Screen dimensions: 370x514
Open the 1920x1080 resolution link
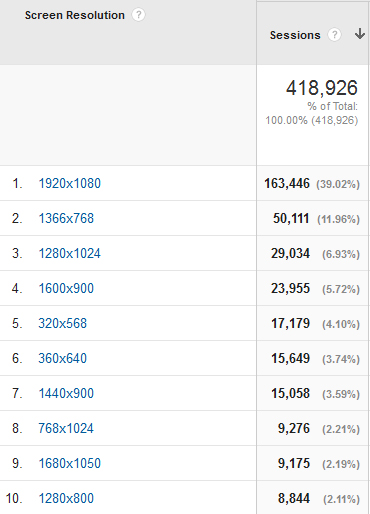[69, 183]
